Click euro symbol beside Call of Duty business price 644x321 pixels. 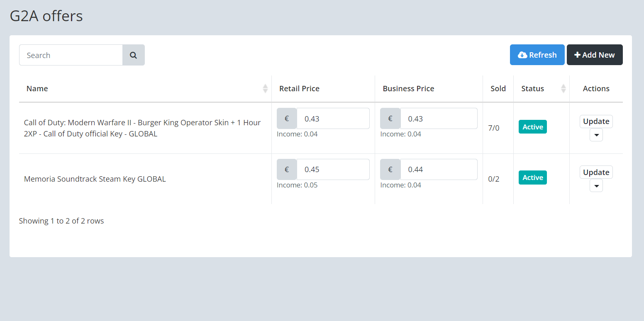(390, 119)
